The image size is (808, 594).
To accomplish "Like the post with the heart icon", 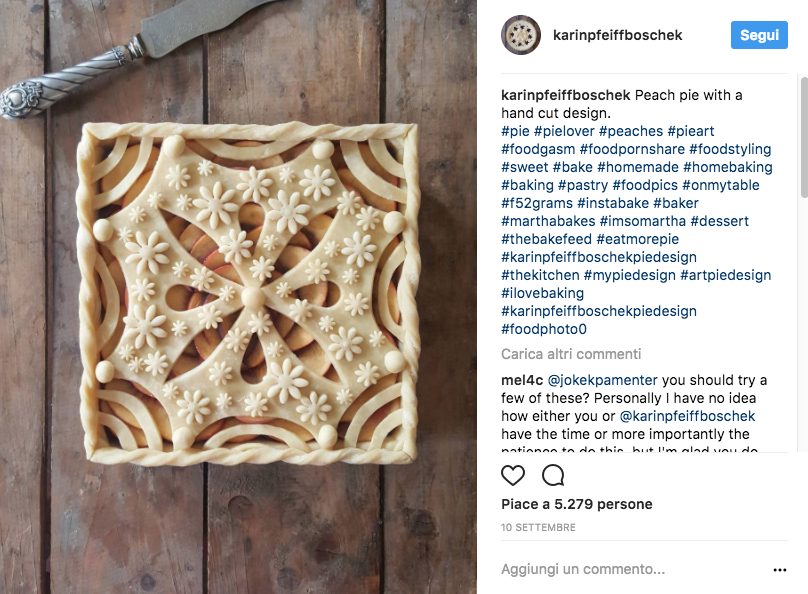I will [513, 475].
